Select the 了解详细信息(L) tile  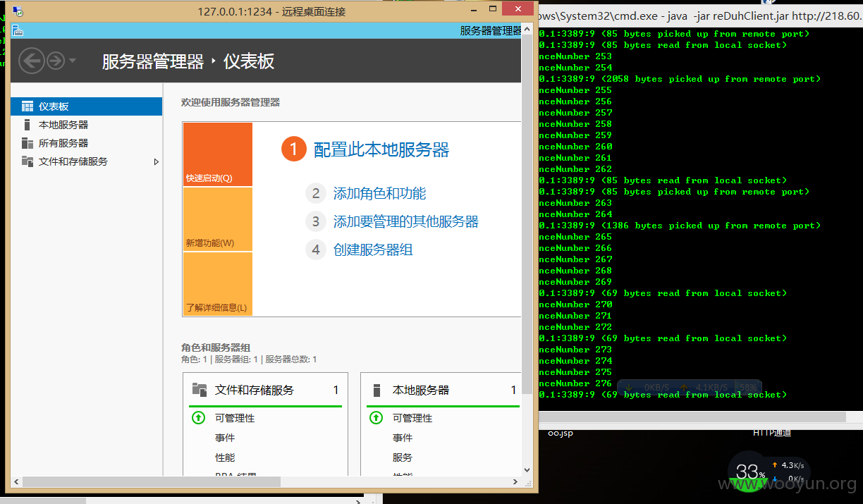(217, 283)
